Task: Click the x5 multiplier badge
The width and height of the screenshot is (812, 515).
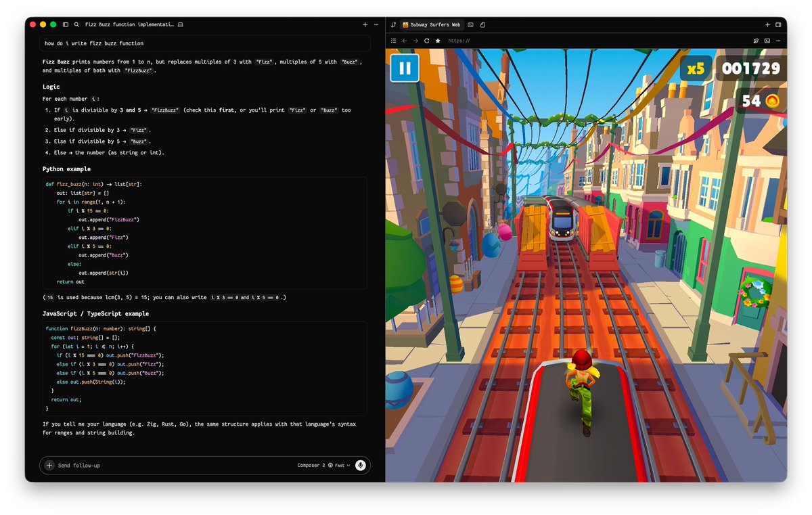Action: [696, 68]
